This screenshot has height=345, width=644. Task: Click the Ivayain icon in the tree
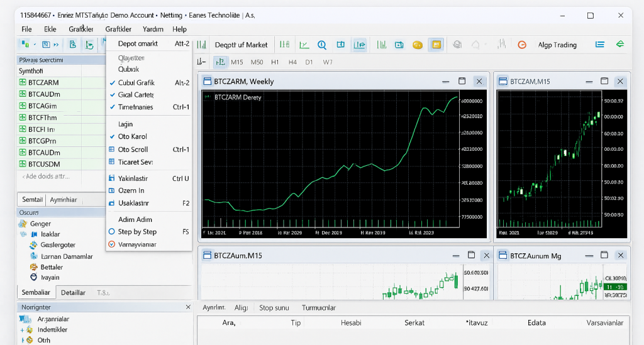point(34,277)
